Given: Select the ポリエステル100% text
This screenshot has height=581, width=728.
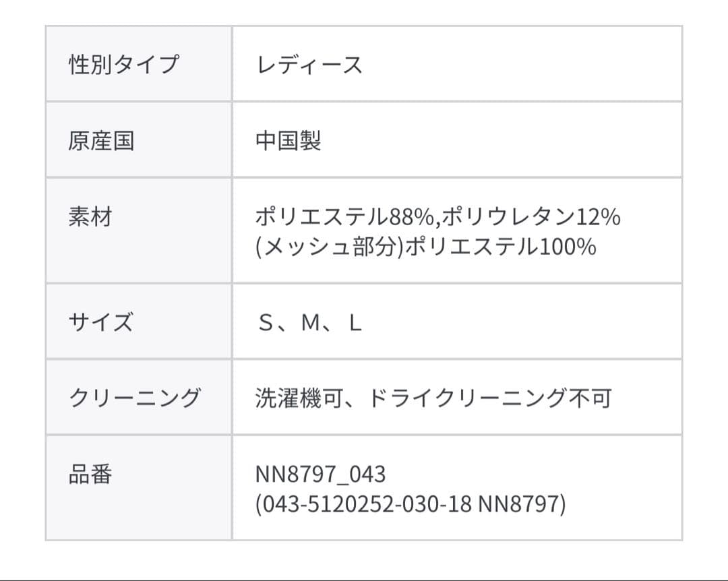Looking at the screenshot, I should point(502,247).
